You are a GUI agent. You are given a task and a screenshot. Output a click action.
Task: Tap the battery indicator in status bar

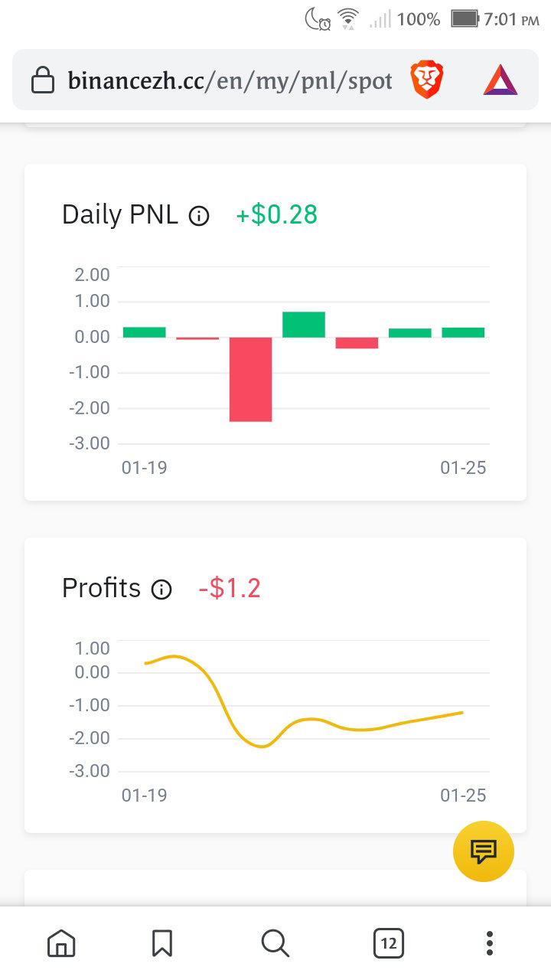465,18
